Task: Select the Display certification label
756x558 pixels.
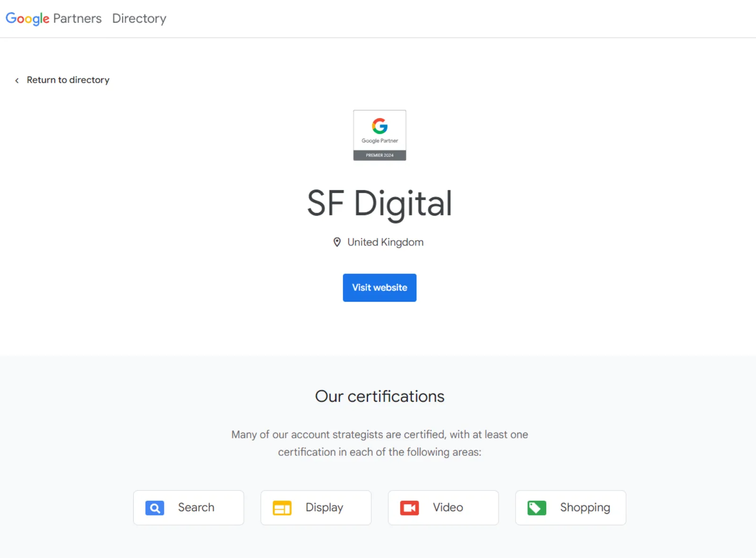Action: (x=324, y=507)
